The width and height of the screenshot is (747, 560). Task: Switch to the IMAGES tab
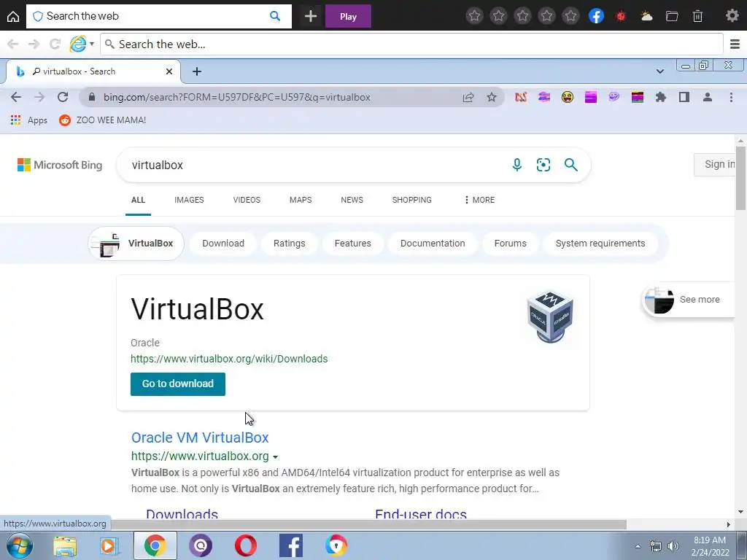tap(189, 200)
